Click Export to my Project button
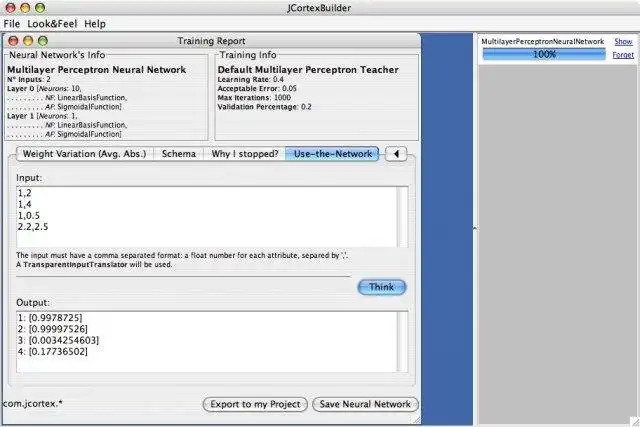640x427 pixels. (x=255, y=404)
